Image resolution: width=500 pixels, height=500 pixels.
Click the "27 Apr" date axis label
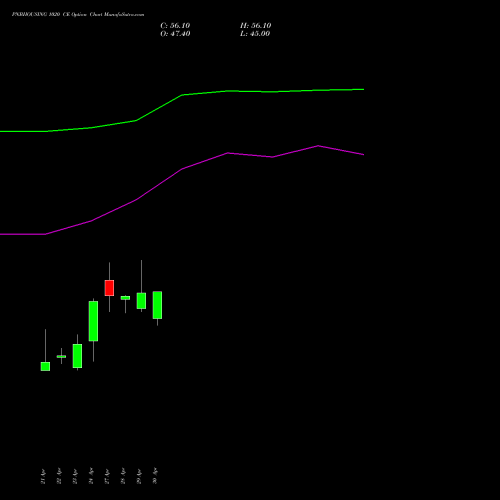click(107, 476)
